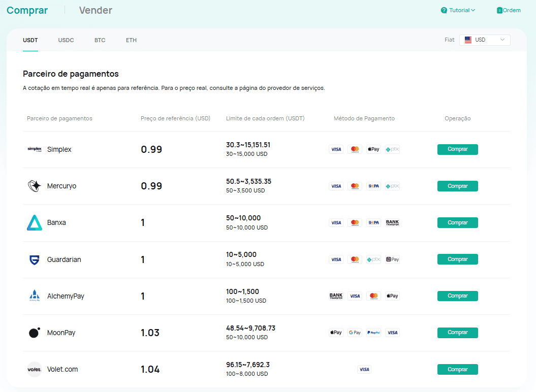Click the Tutorial question mark icon
536x392 pixels.
(444, 10)
